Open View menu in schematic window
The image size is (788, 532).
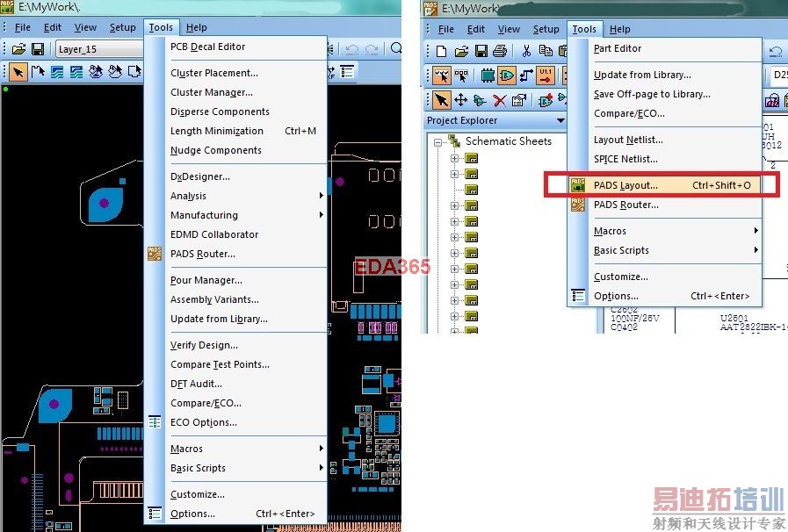(509, 29)
